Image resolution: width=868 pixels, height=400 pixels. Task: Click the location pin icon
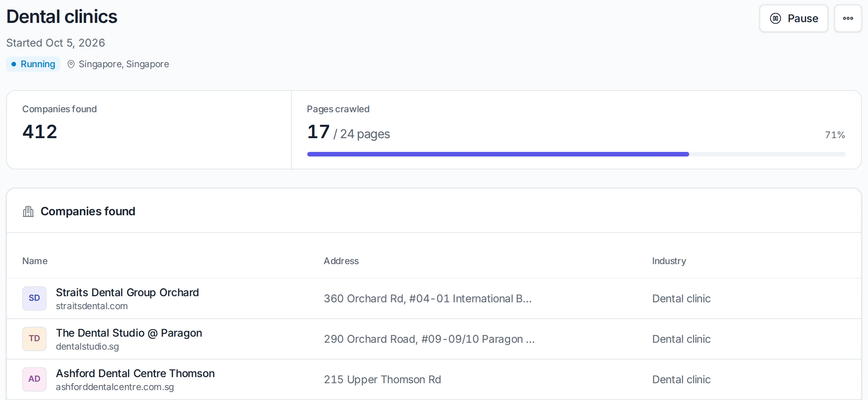[x=71, y=64]
